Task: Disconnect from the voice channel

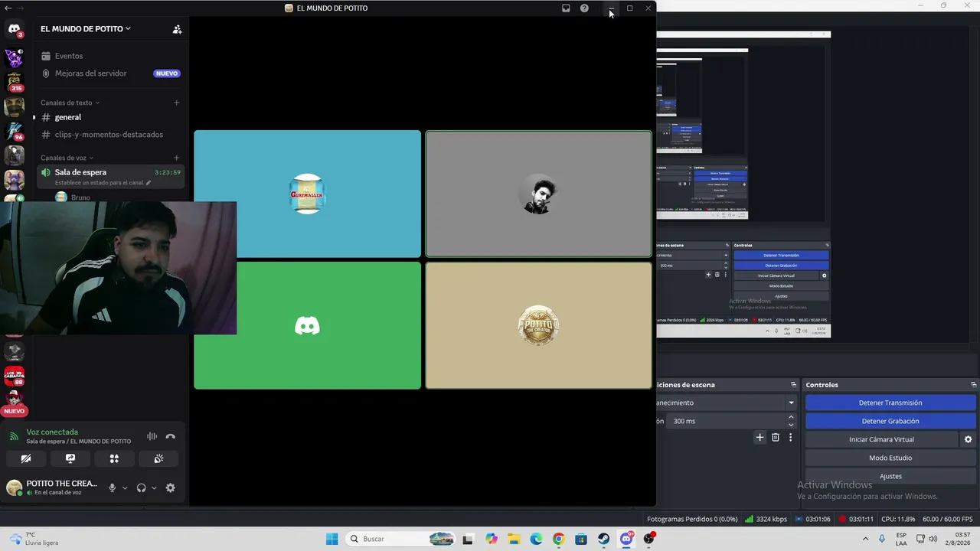Action: click(171, 436)
